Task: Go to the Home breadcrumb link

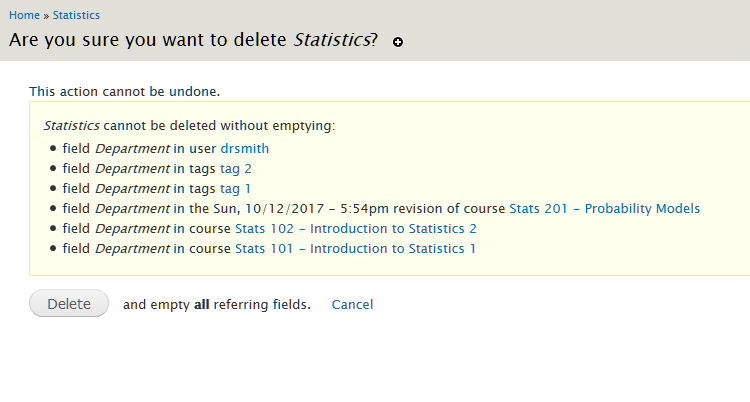Action: tap(24, 15)
